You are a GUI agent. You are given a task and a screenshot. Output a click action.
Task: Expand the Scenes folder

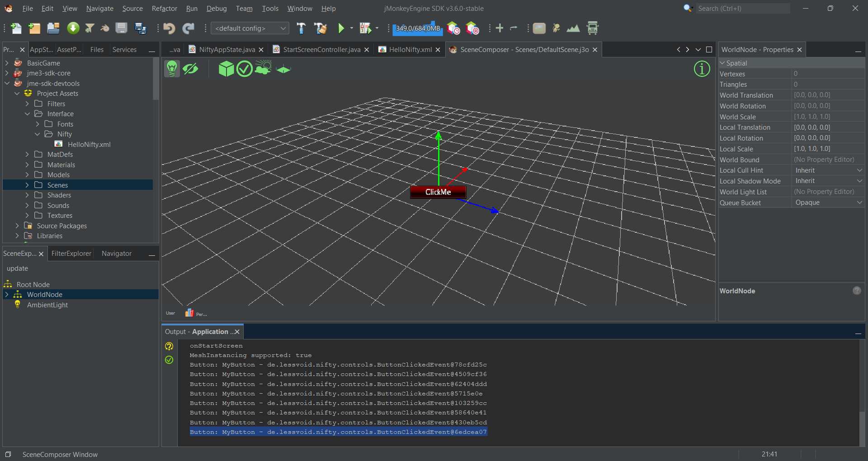coord(27,185)
